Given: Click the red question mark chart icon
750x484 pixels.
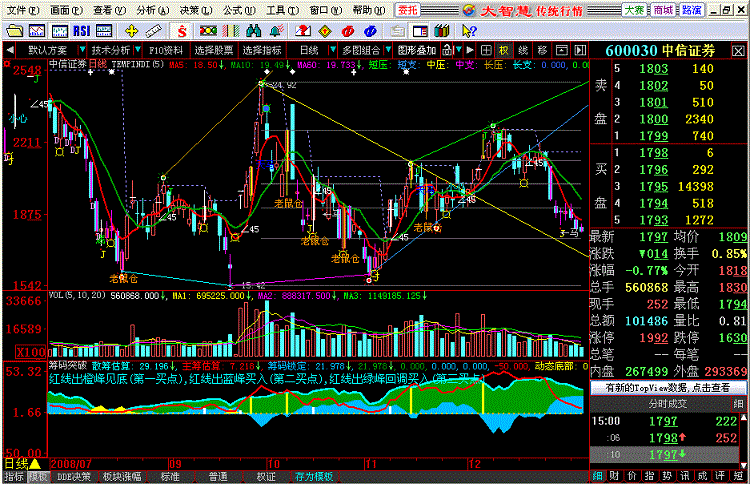Looking at the screenshot, I should click(x=303, y=31).
